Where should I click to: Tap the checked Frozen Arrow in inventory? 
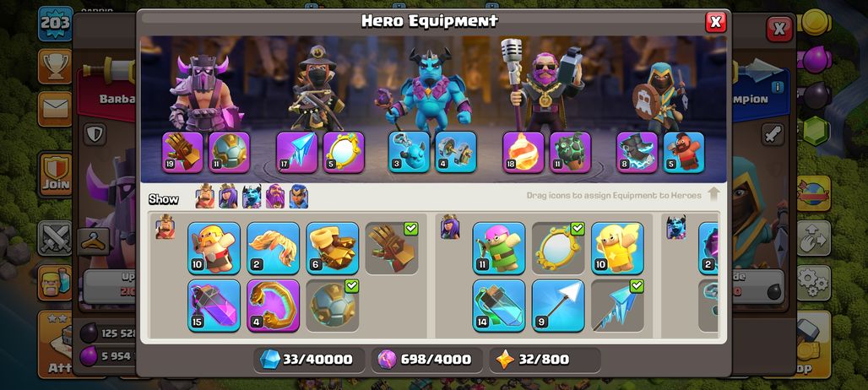(x=617, y=306)
